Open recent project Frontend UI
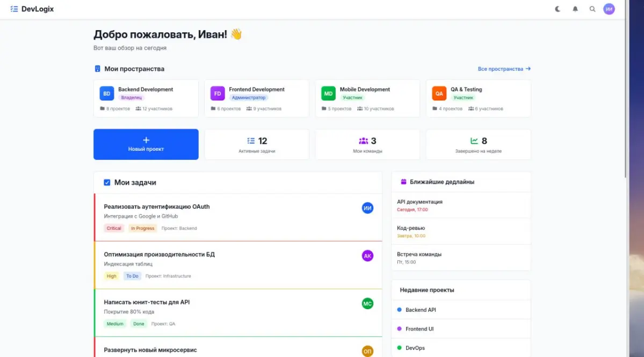 pos(461,329)
